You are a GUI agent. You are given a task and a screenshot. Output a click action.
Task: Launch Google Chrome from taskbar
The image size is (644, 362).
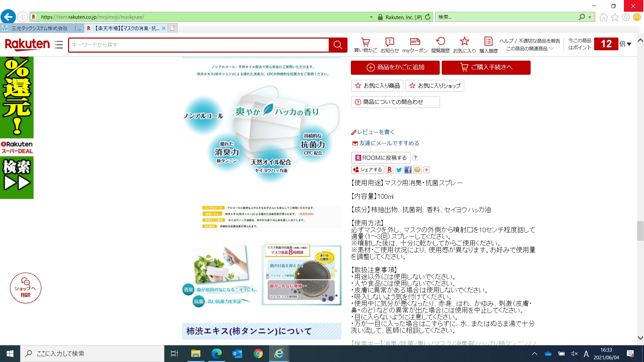258,354
